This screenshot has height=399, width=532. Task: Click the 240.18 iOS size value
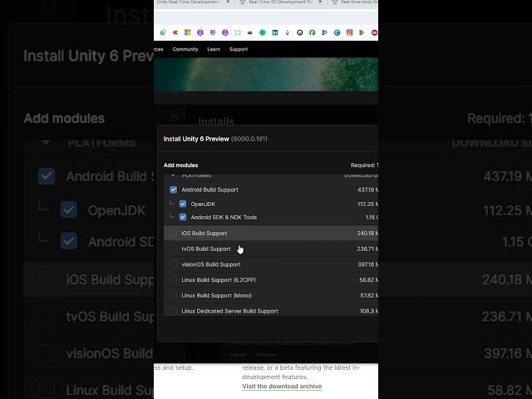[367, 233]
